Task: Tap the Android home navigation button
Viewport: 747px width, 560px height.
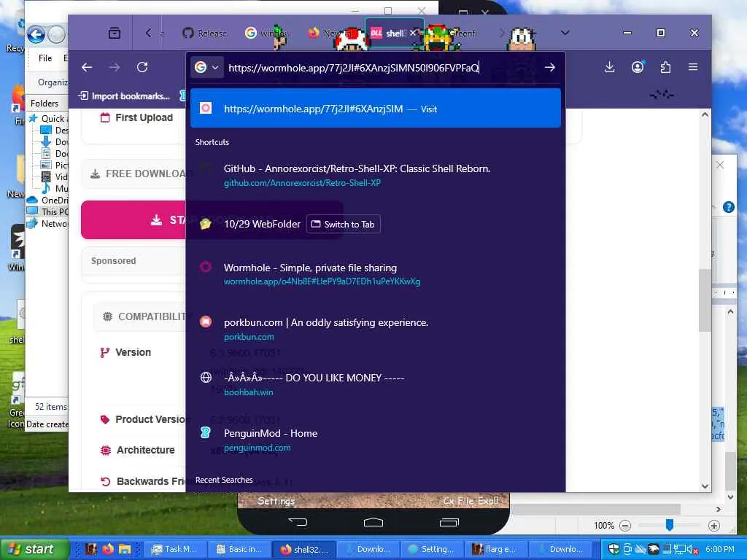Action: point(373,522)
